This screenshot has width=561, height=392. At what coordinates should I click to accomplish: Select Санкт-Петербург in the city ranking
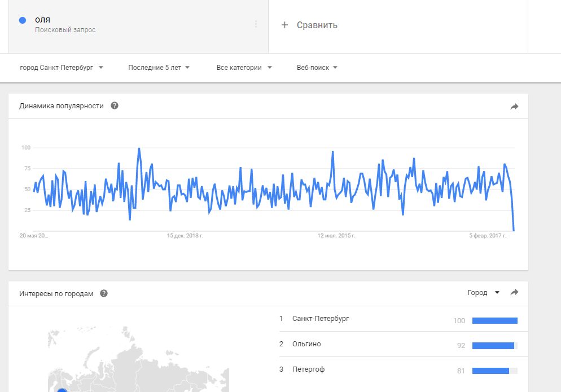click(321, 319)
